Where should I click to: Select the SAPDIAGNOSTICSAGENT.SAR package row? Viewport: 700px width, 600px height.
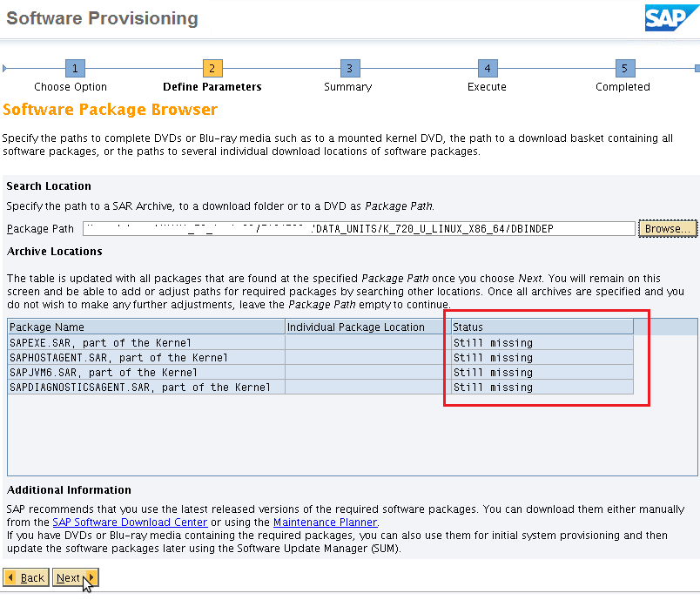pyautogui.click(x=320, y=387)
